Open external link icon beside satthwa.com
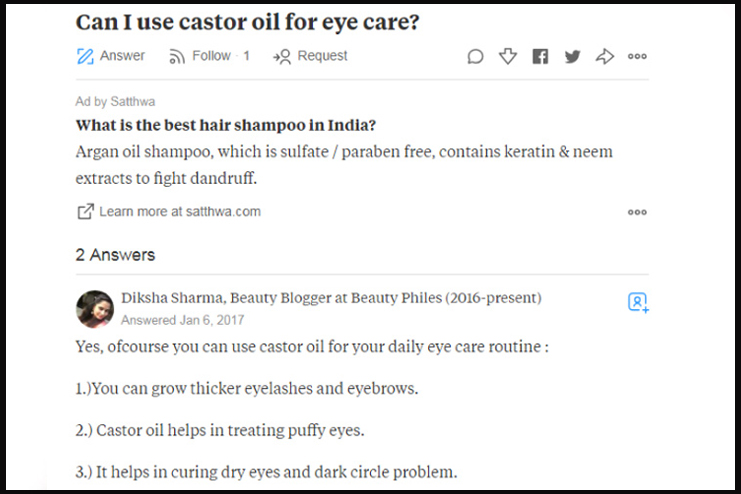Viewport: 741px width, 494px height. [86, 211]
